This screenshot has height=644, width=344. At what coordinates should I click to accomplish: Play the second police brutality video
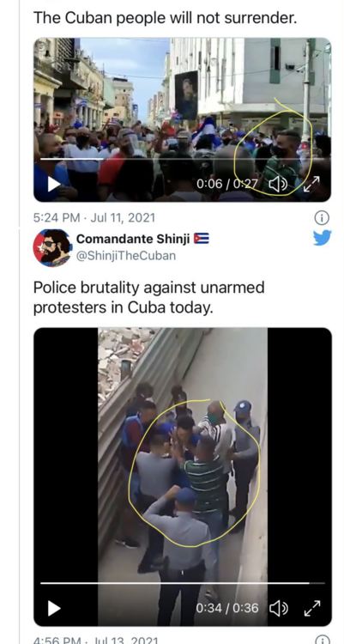tap(54, 608)
